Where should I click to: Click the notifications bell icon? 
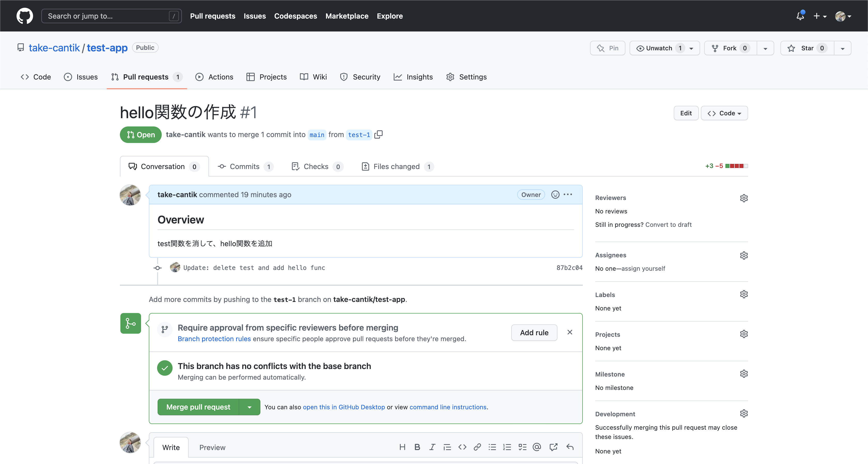800,16
